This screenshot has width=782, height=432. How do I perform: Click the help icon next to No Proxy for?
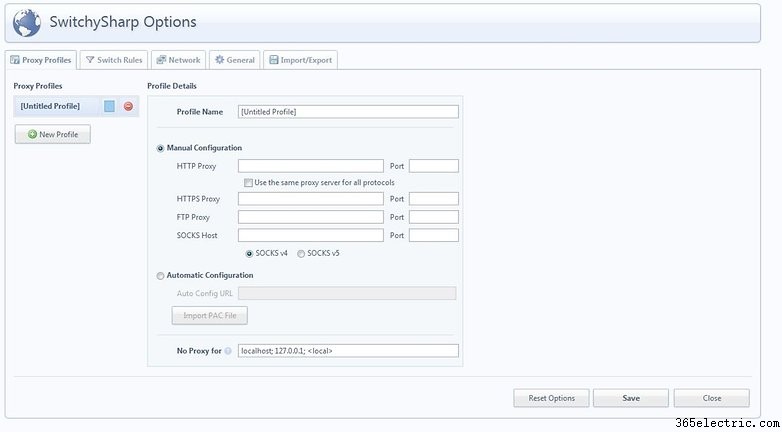228,351
